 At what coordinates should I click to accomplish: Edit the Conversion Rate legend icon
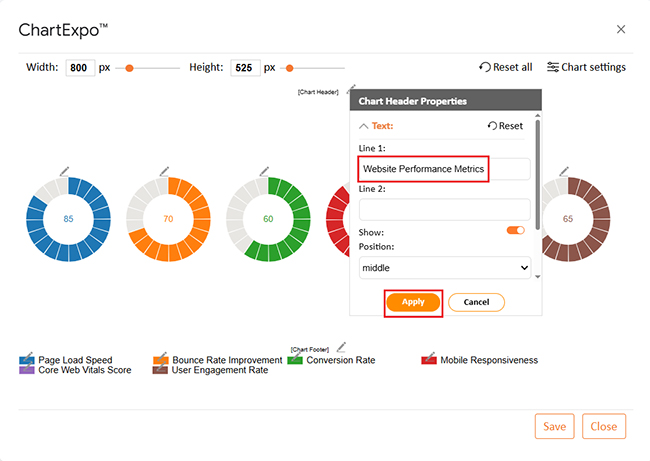pos(295,359)
